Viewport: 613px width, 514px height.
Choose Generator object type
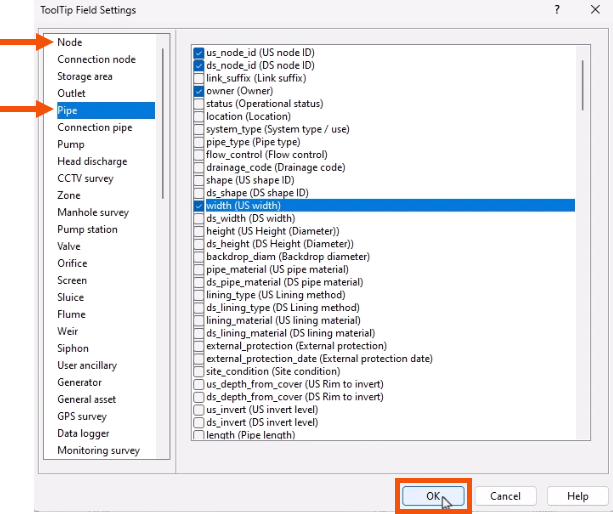click(79, 382)
